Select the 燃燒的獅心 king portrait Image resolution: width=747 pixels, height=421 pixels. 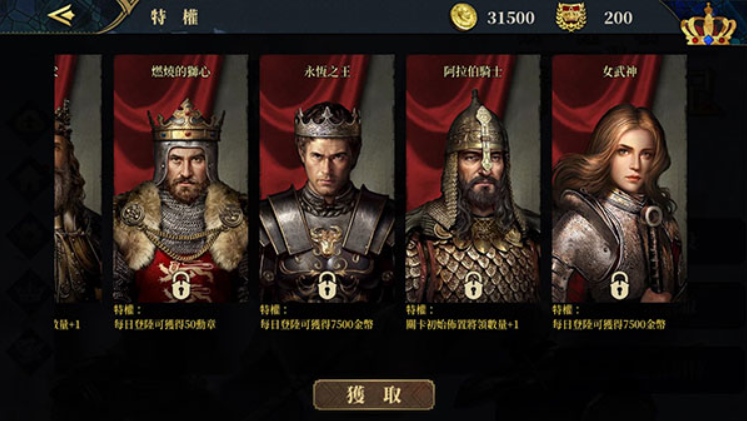point(181,179)
